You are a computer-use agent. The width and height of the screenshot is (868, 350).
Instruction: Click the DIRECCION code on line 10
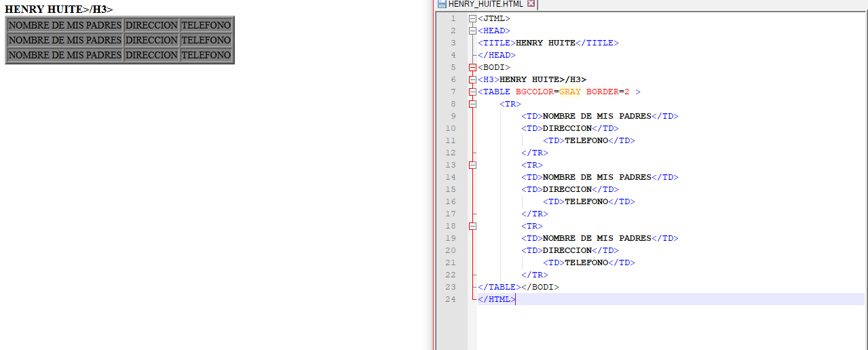pos(570,128)
